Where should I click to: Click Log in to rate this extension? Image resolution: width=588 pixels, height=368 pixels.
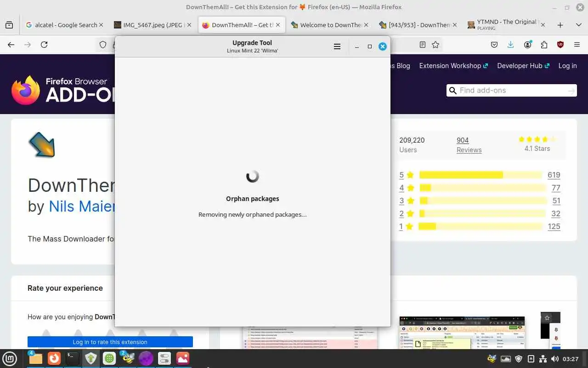click(x=110, y=342)
